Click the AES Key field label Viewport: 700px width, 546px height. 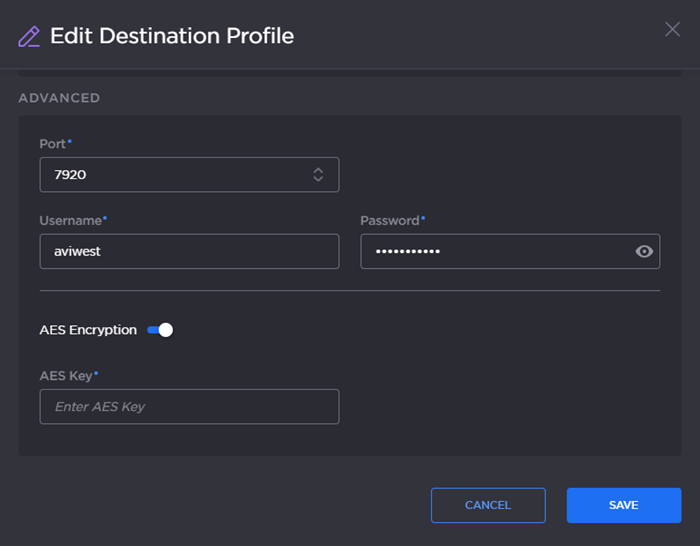[x=66, y=375]
